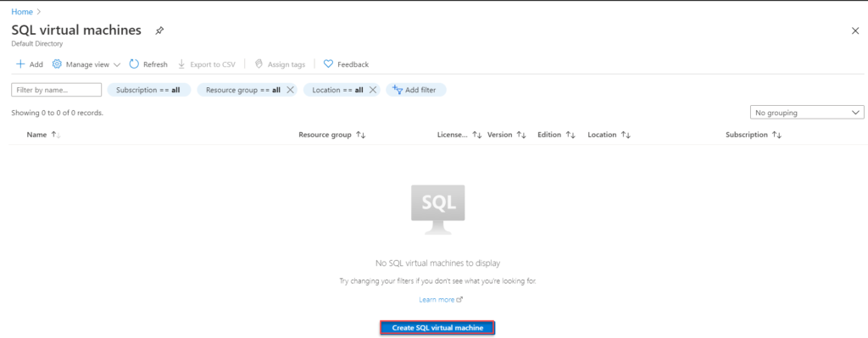Click the Home breadcrumb link

[x=22, y=12]
